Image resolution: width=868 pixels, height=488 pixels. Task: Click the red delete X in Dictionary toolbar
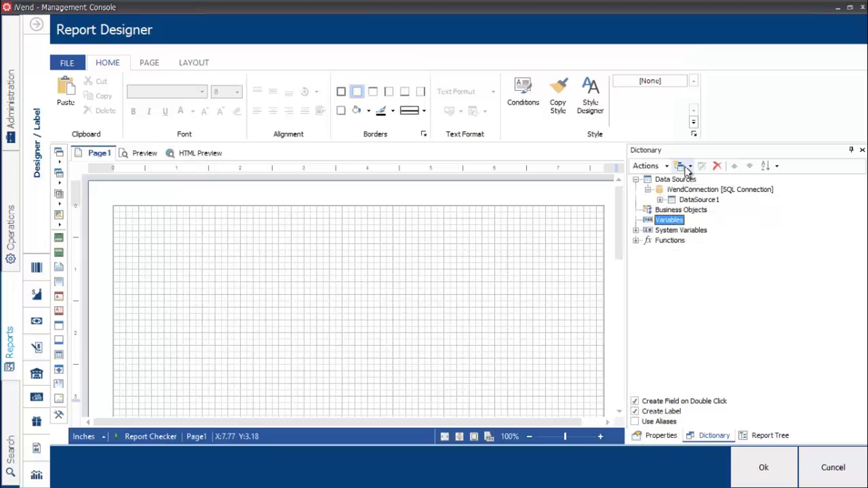[x=717, y=166]
